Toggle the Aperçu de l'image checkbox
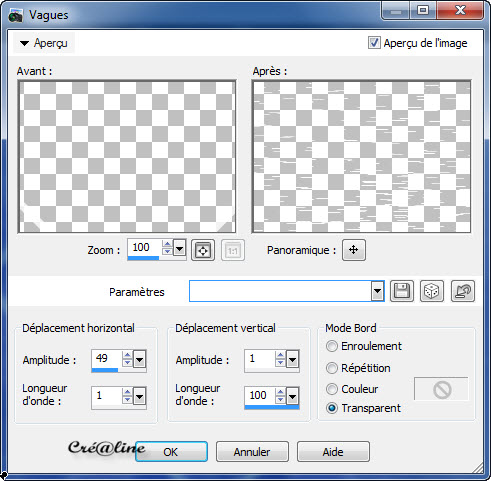 (x=374, y=43)
